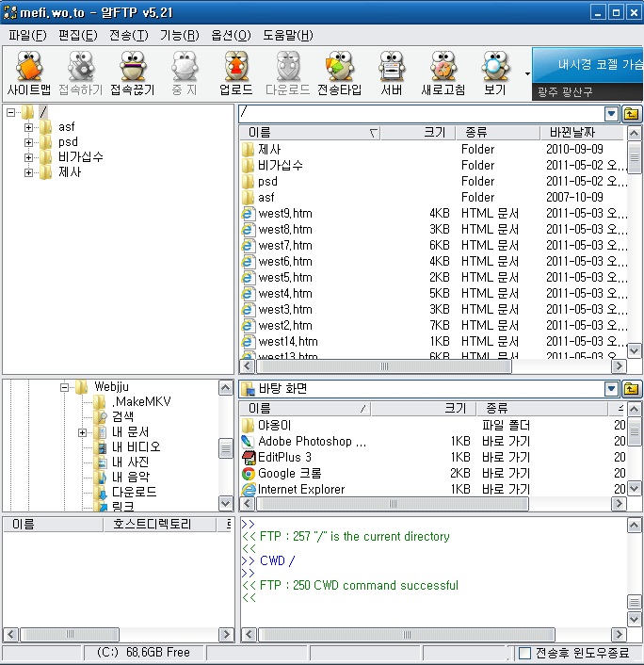This screenshot has height=665, width=644.
Task: Open the 옵션(O) menu
Action: pos(231,35)
